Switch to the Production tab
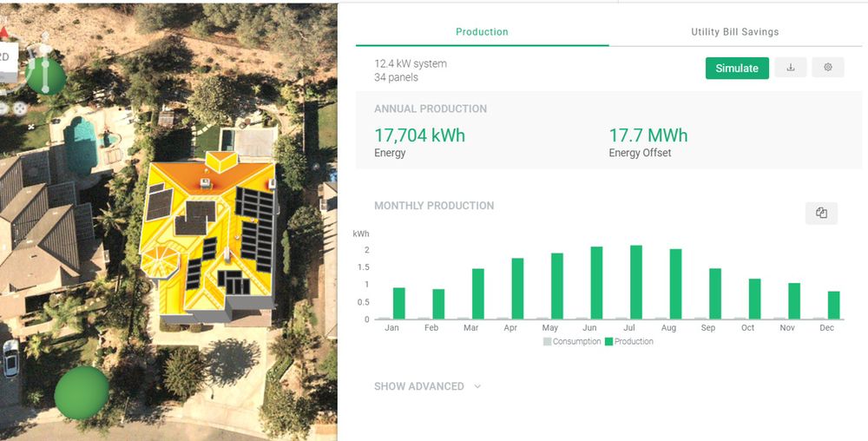This screenshot has height=441, width=868. [x=482, y=32]
